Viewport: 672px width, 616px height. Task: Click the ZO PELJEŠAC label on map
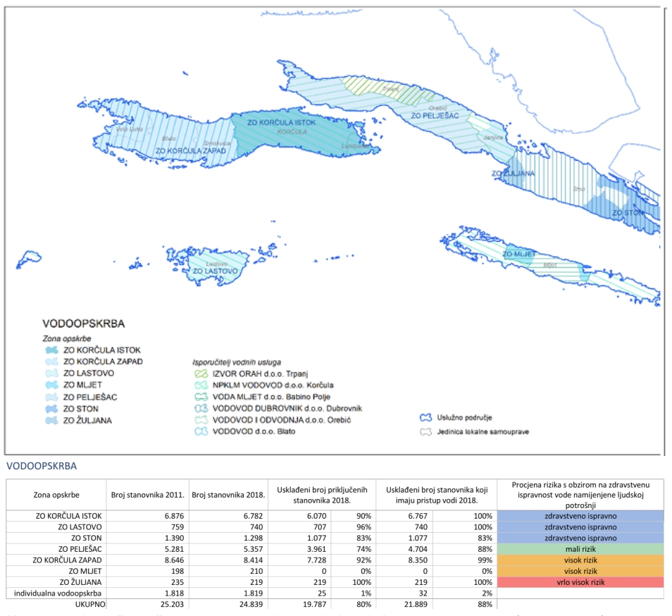pos(435,116)
